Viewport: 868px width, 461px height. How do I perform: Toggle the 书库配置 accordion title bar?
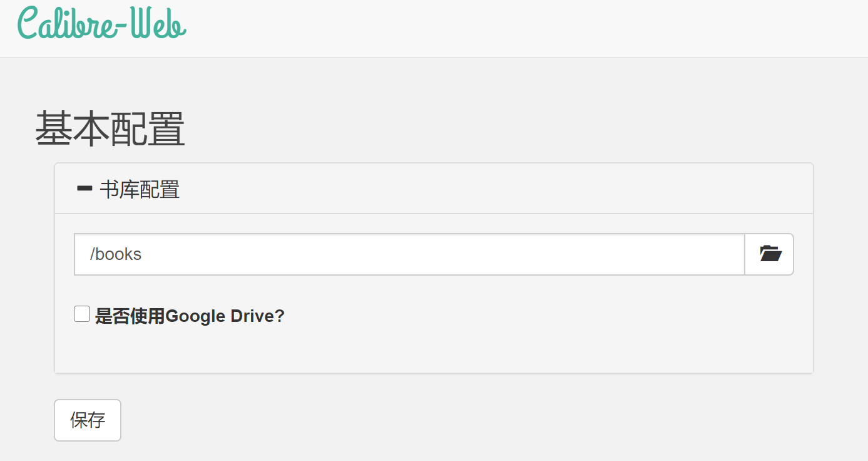pyautogui.click(x=434, y=189)
